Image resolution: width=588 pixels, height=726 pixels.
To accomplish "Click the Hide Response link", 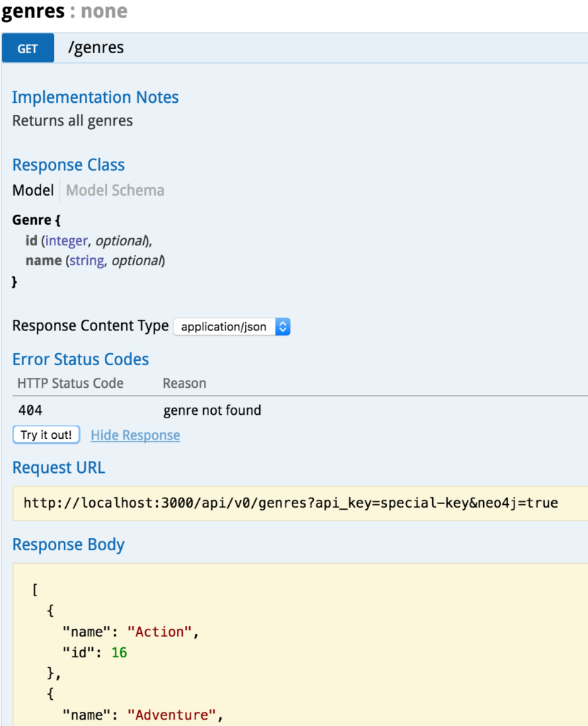I will point(135,435).
